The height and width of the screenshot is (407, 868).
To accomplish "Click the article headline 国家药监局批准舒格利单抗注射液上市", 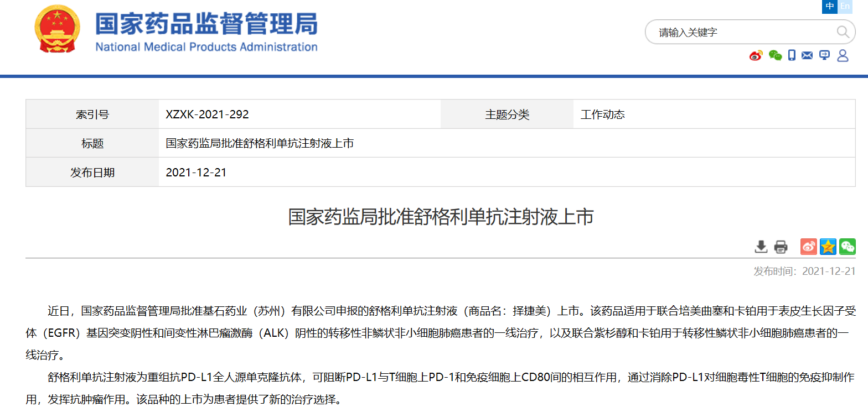I will tap(441, 217).
